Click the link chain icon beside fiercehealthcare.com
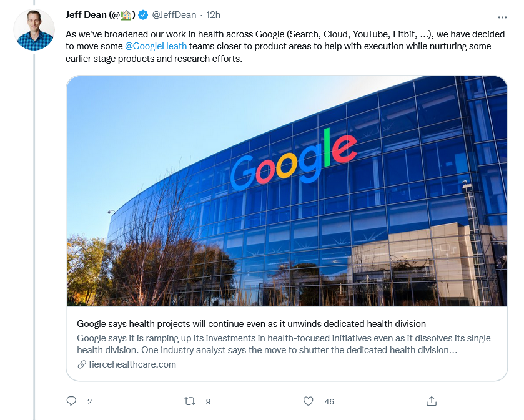 [82, 364]
